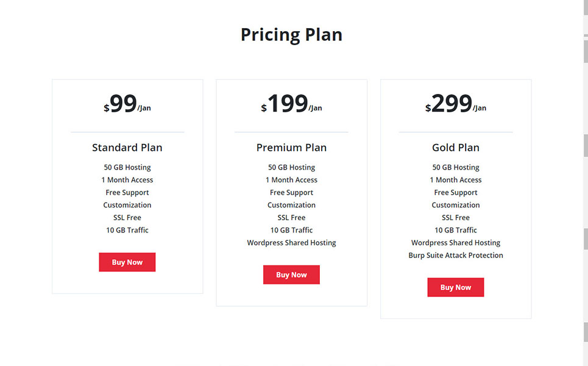The image size is (588, 366).
Task: Click the Pricing Plan heading
Action: click(291, 35)
